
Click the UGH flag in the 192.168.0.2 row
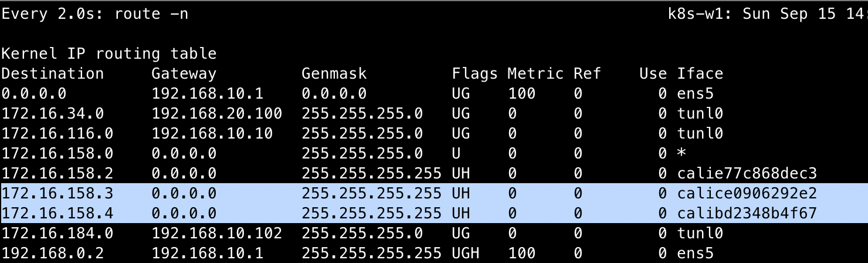click(466, 253)
